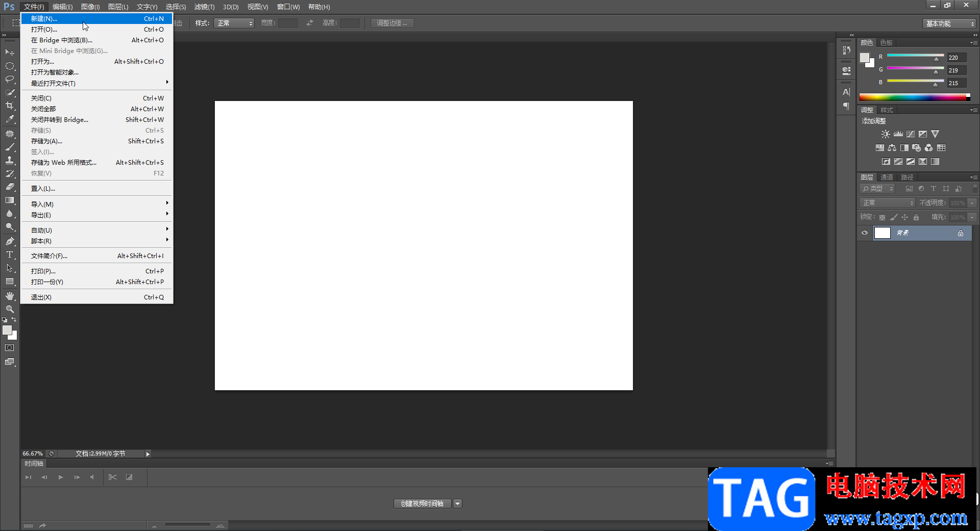
Task: Open the layer blend mode 正常 dropdown
Action: click(x=888, y=203)
